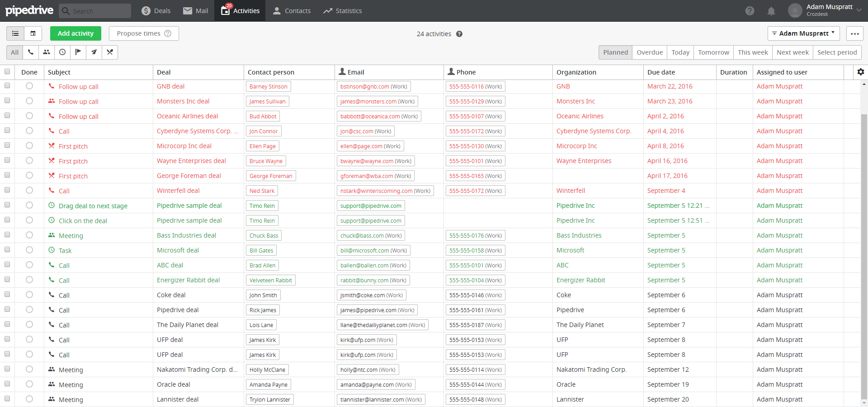Click the user avatar picture
This screenshot has width=868, height=407.
[x=795, y=10]
